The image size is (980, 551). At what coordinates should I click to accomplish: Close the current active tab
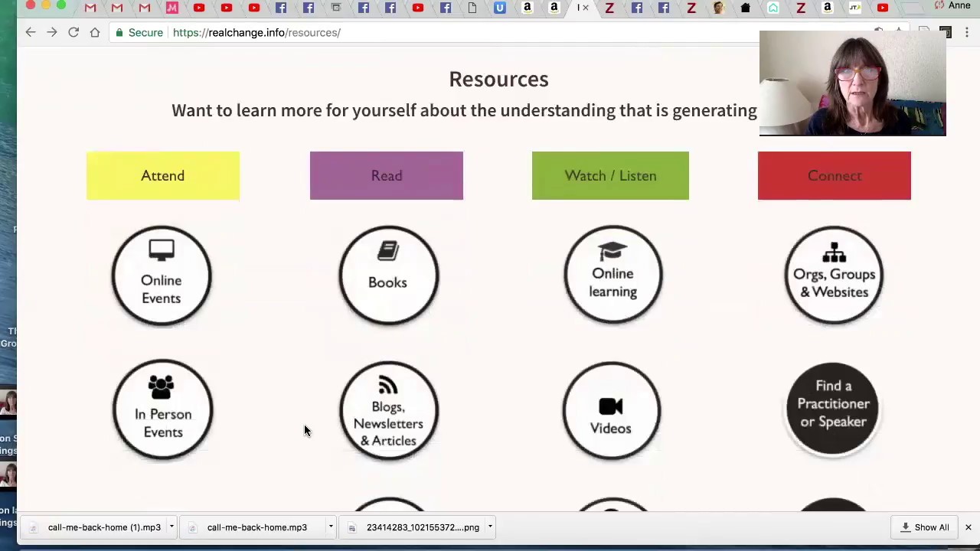pyautogui.click(x=586, y=8)
